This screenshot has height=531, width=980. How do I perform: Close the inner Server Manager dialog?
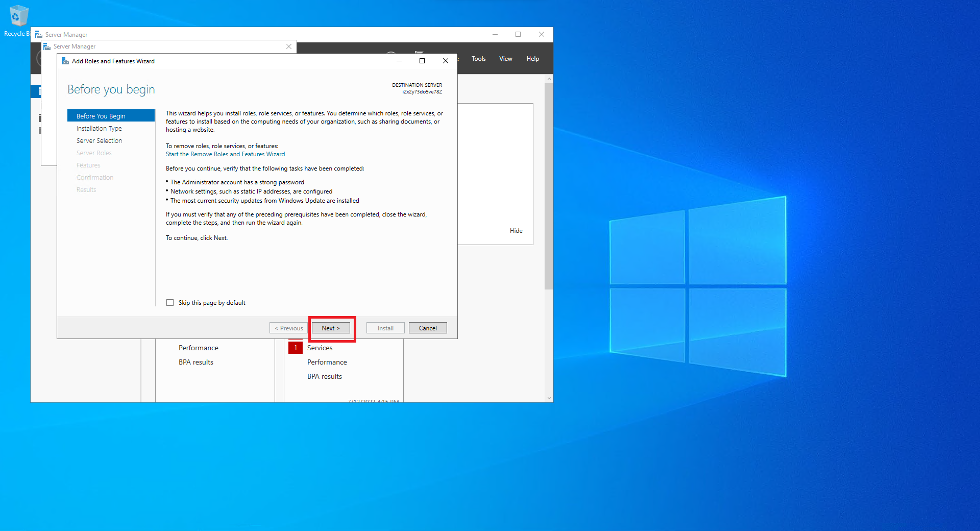click(289, 46)
